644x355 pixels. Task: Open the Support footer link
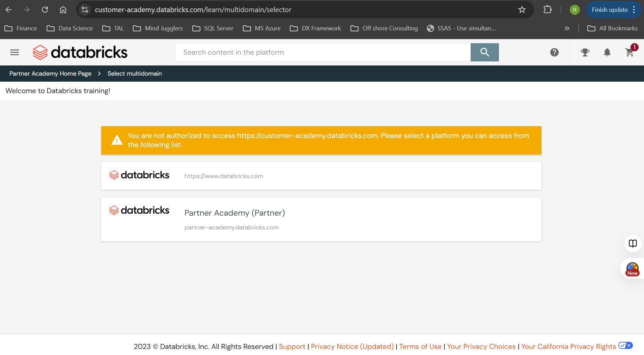[292, 347]
